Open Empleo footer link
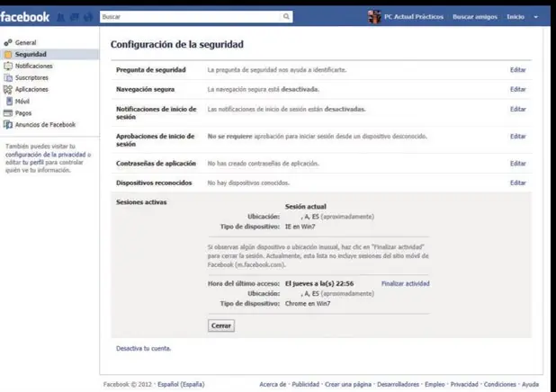556x392 pixels. click(x=435, y=384)
